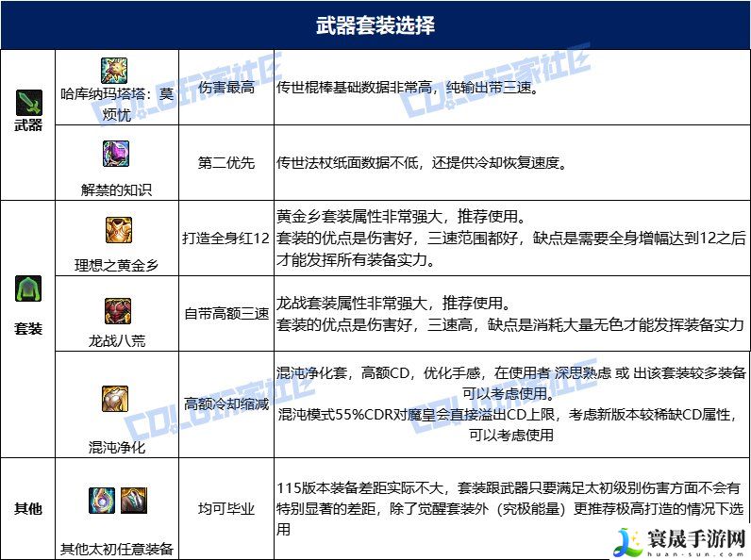The width and height of the screenshot is (751, 560).
Task: Click the green sword weapon category icon
Action: (x=28, y=103)
